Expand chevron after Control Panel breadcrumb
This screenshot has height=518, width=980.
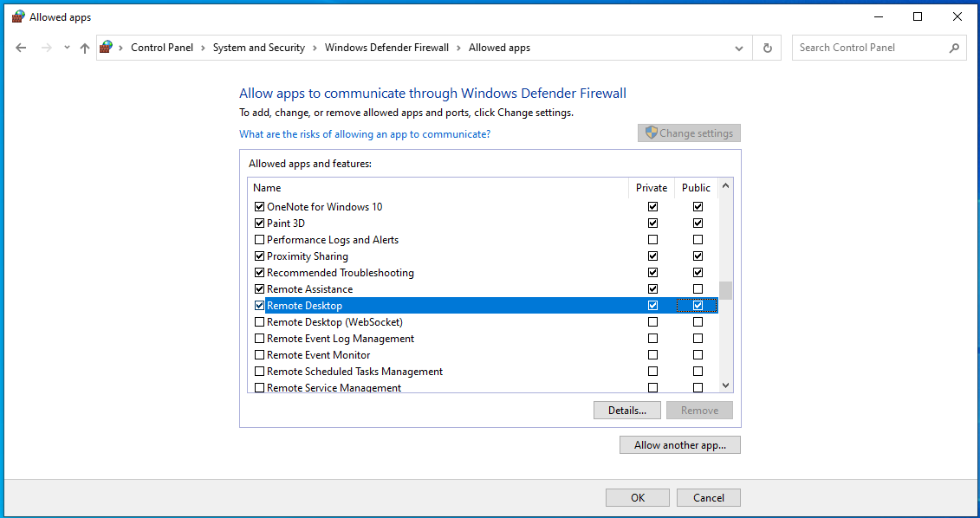203,48
